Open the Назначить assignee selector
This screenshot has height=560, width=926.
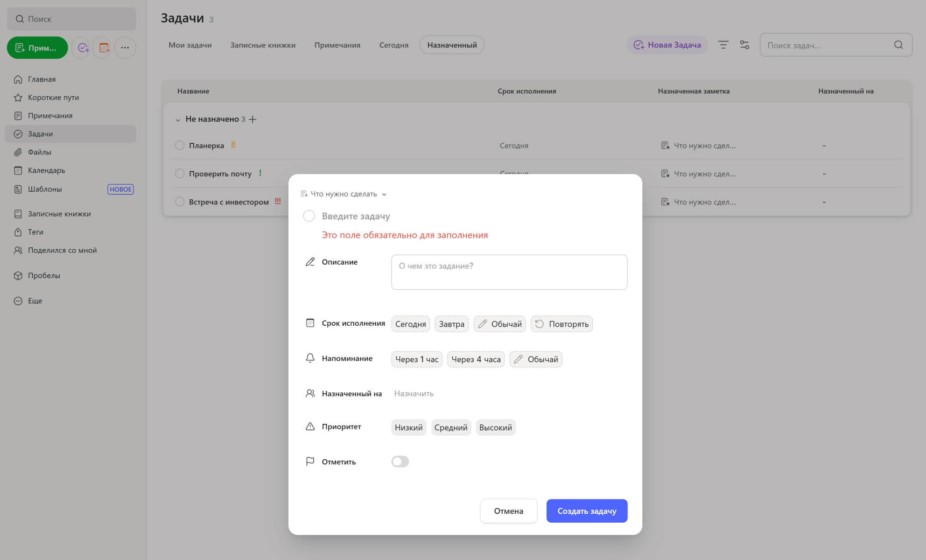point(414,393)
